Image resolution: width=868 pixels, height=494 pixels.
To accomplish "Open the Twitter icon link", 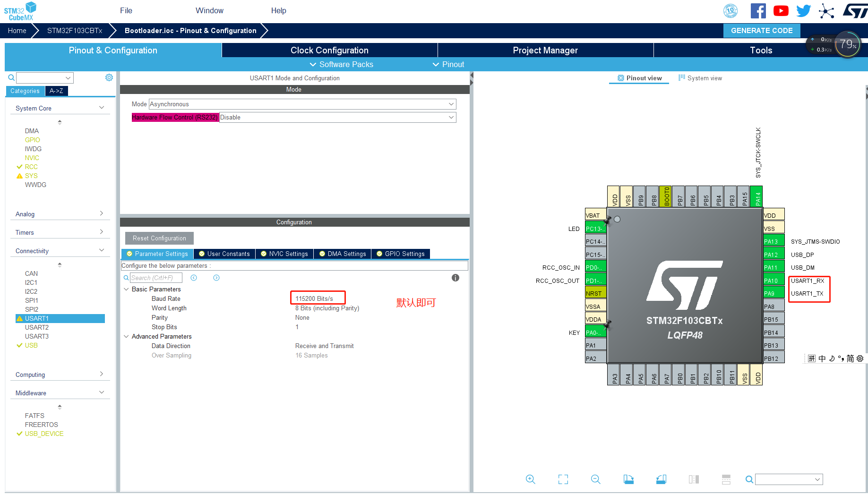I will point(803,11).
